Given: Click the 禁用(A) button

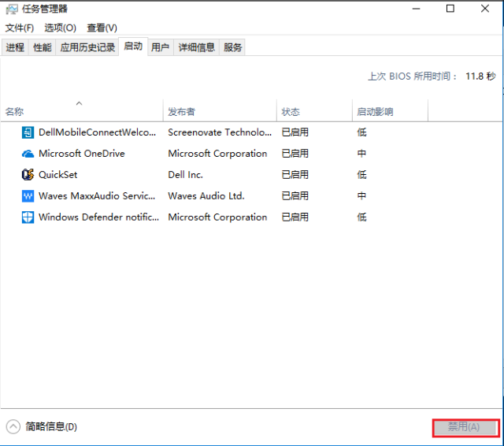Looking at the screenshot, I should point(465,427).
